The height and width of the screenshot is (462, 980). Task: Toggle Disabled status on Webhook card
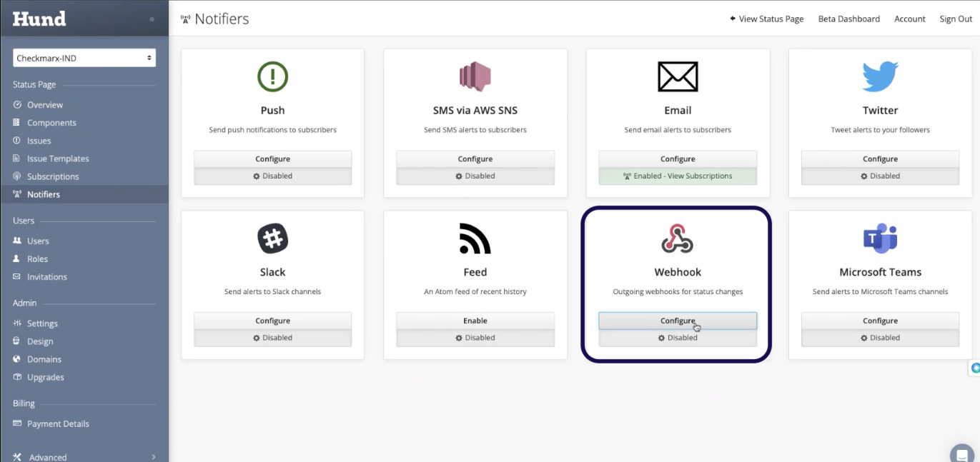pyautogui.click(x=678, y=338)
